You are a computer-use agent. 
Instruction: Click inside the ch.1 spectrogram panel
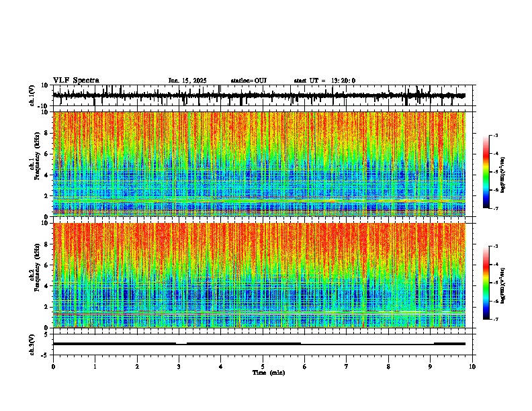[259, 164]
